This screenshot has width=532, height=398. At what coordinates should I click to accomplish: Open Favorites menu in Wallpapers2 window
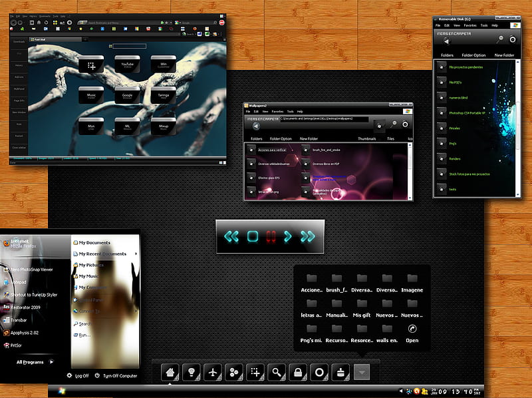pos(277,111)
